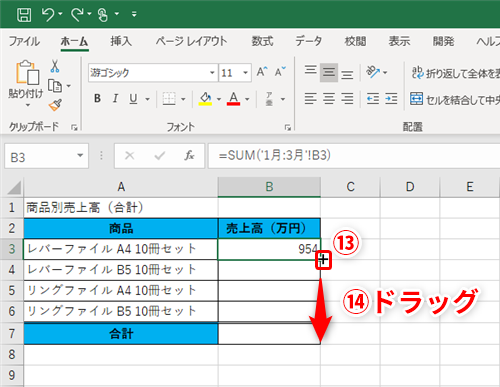
Task: Toggle Italic formatting
Action: (x=115, y=99)
